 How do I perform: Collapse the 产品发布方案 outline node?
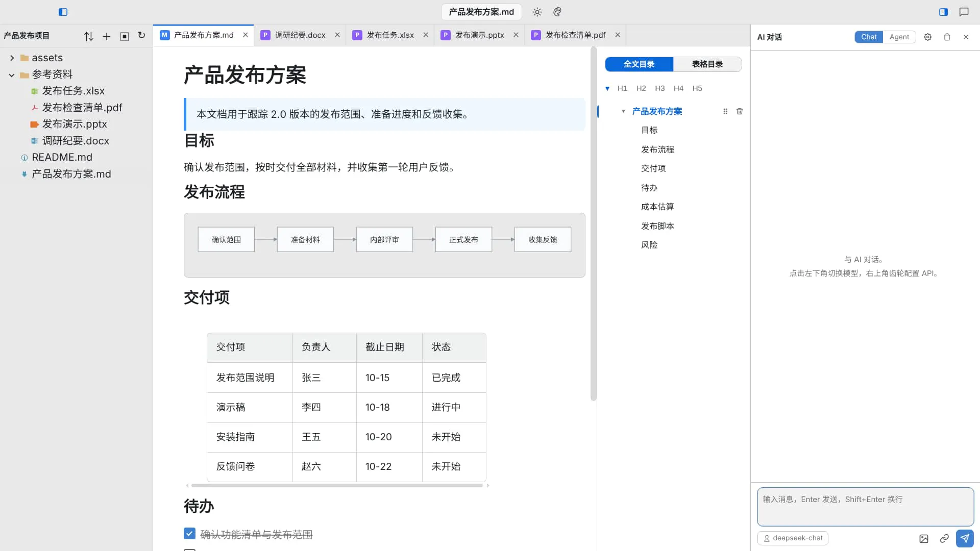coord(623,111)
